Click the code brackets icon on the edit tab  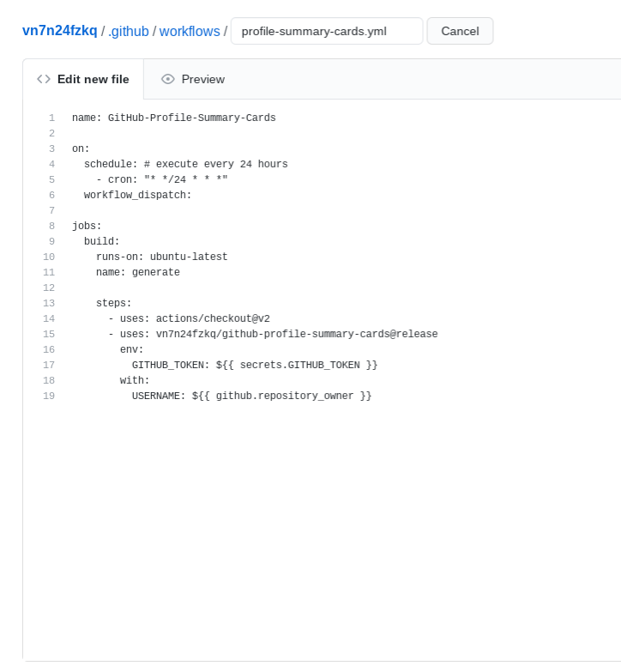[44, 79]
